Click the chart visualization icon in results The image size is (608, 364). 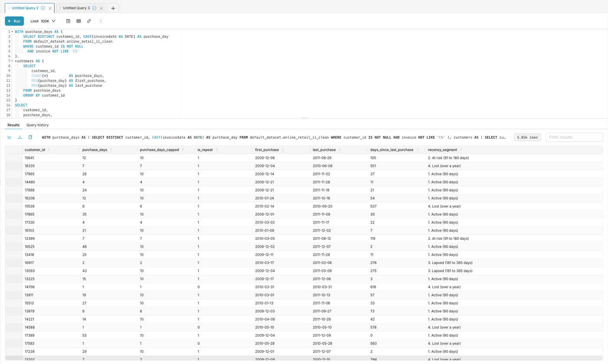(x=10, y=137)
